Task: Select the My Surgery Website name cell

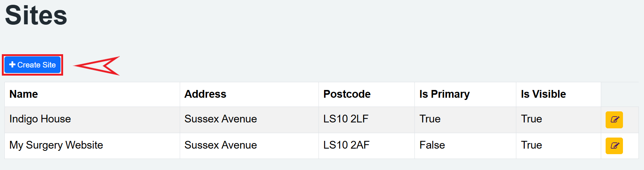Action: point(56,145)
